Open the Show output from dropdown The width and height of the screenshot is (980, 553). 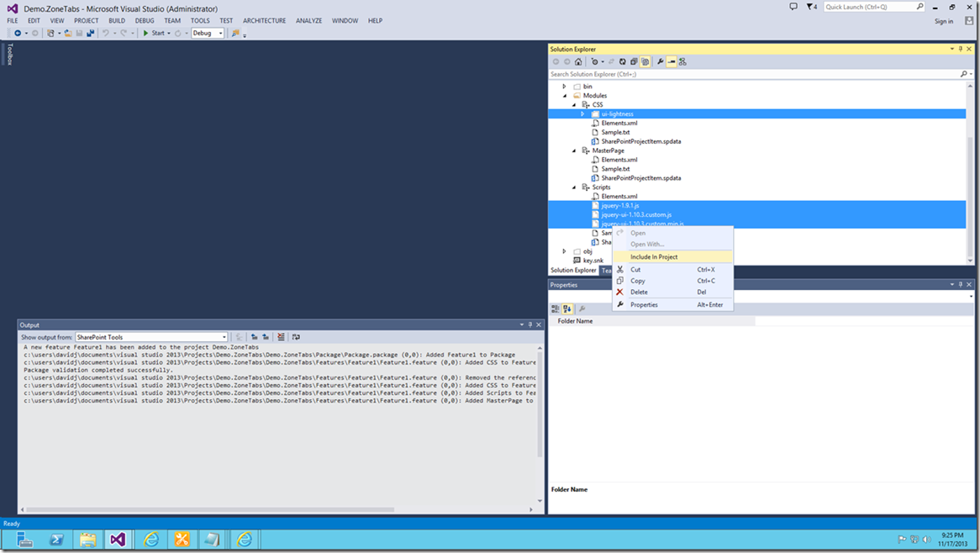pyautogui.click(x=151, y=337)
